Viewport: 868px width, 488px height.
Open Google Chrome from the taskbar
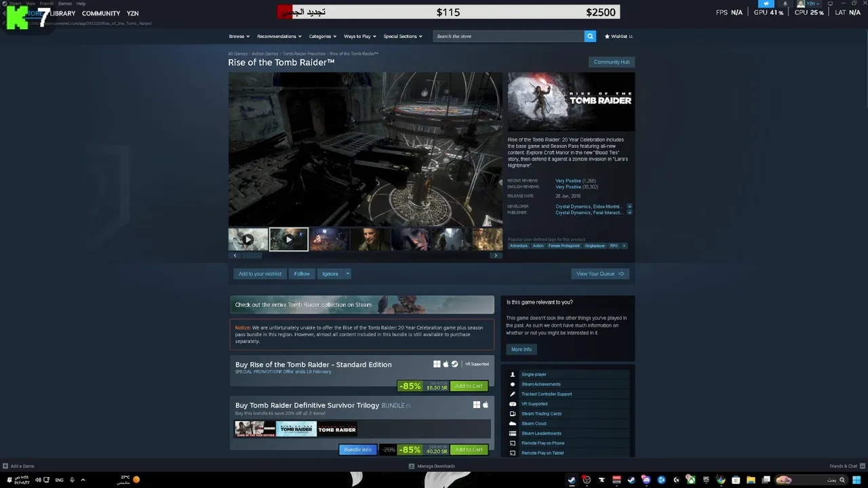click(720, 480)
